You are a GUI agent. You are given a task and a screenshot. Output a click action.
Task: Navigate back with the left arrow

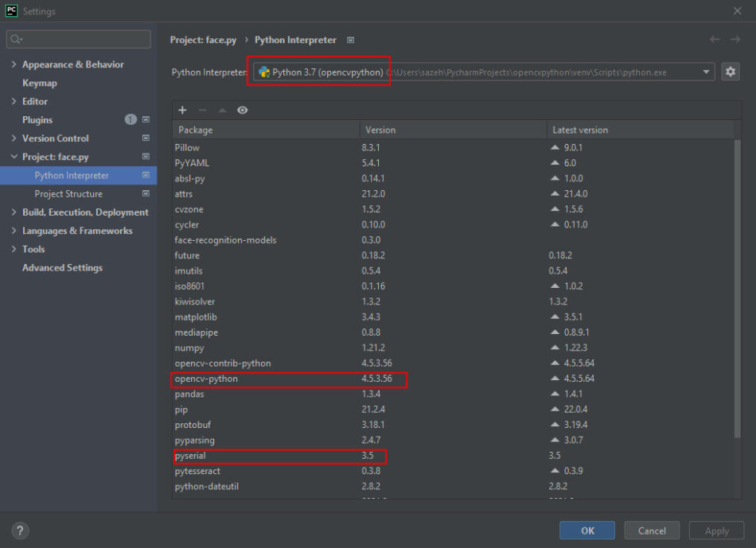[x=715, y=40]
